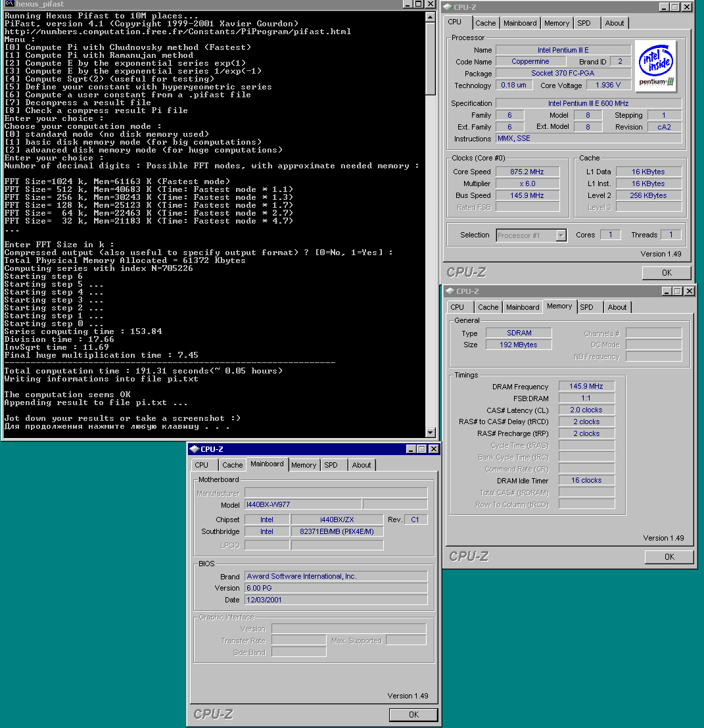This screenshot has height=728, width=704.
Task: Select CPU tab in Memory CPU-Z window
Action: [457, 307]
